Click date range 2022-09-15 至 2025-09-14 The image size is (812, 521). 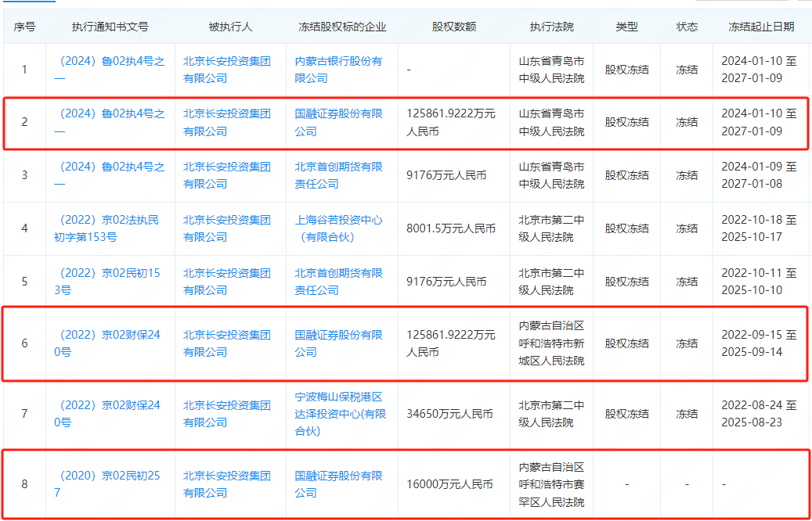click(x=760, y=343)
